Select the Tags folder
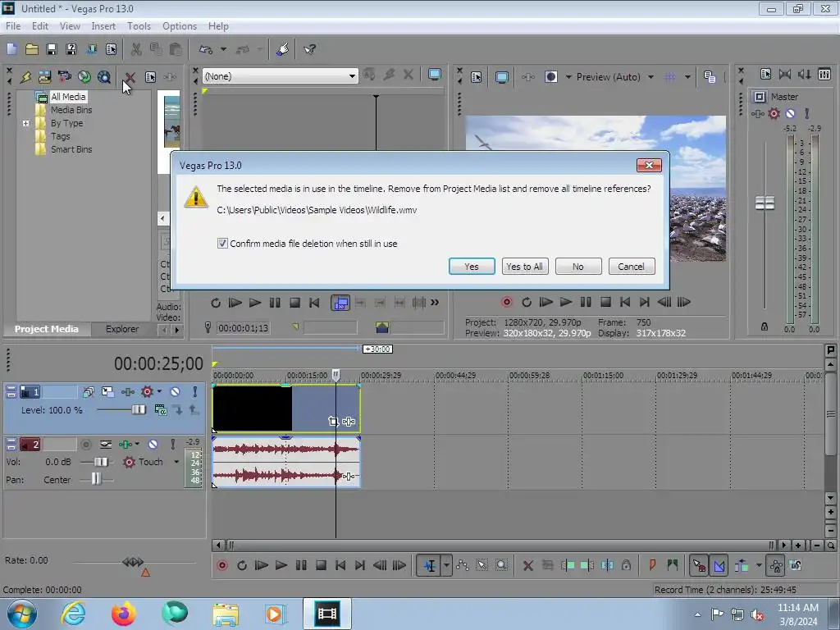Viewport: 840px width, 630px height. (x=60, y=136)
